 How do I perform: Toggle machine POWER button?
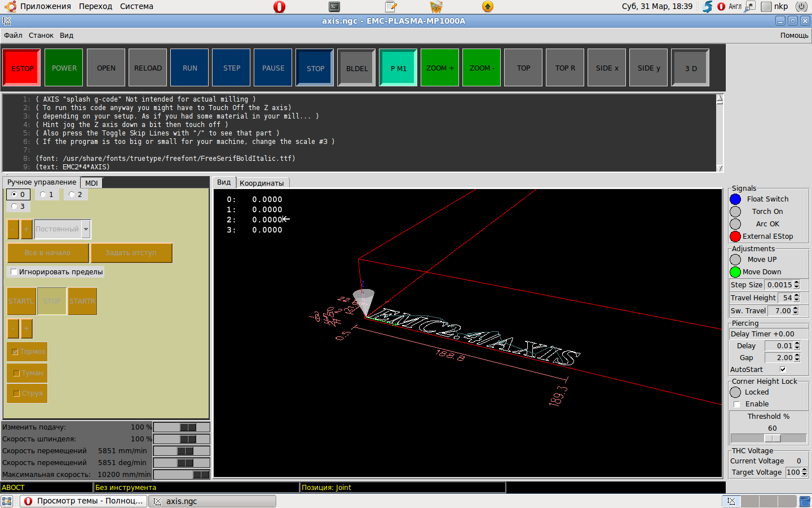64,68
